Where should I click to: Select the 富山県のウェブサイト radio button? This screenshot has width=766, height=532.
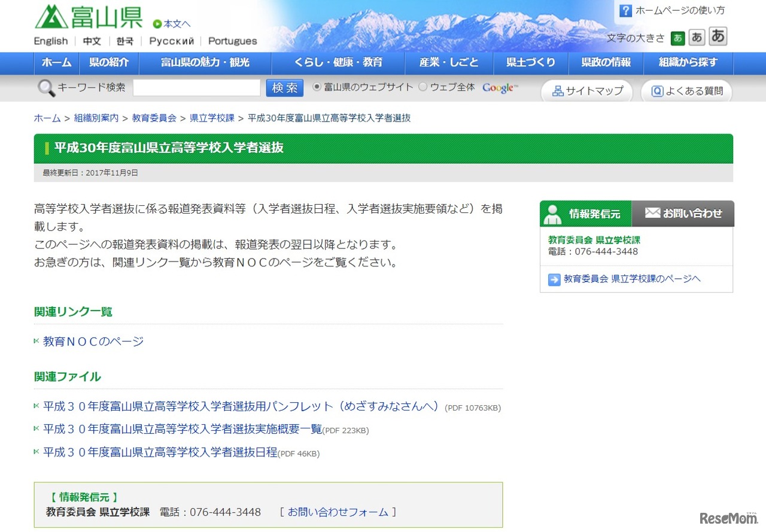[316, 86]
